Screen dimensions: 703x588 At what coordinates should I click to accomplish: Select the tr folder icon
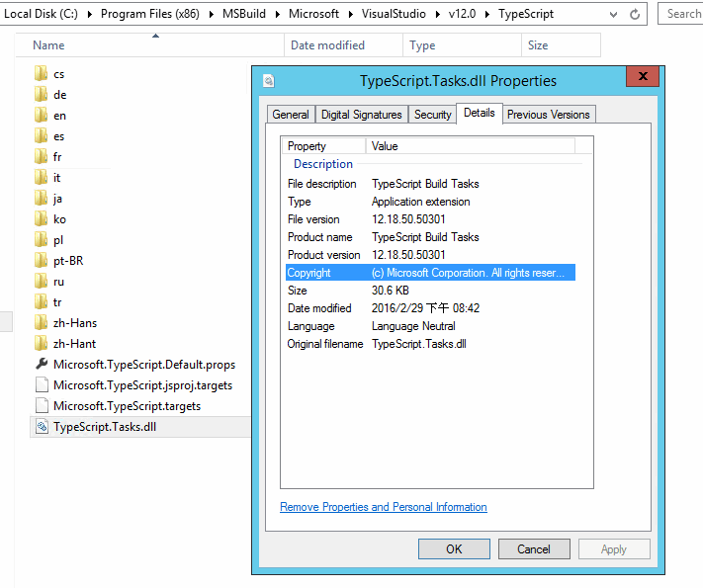(x=41, y=302)
